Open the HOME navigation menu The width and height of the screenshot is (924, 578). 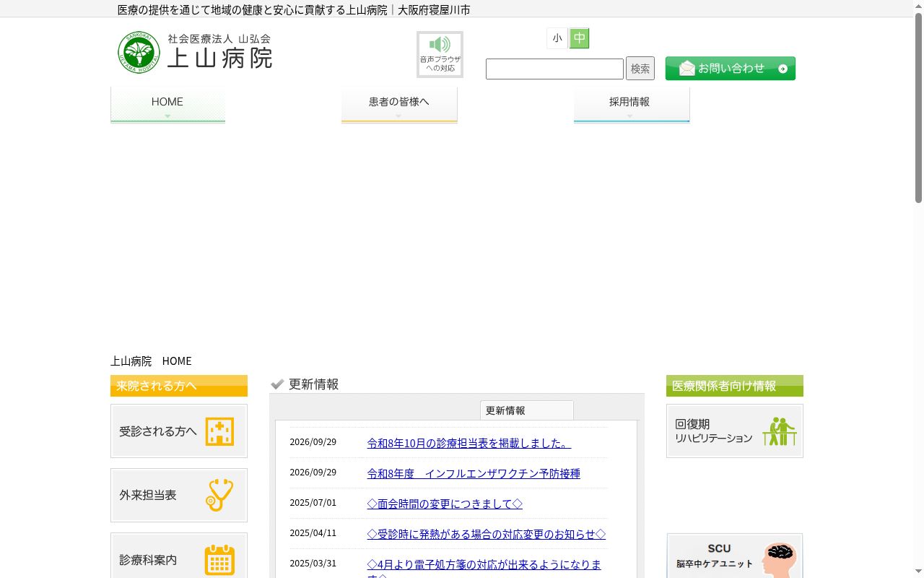point(167,105)
